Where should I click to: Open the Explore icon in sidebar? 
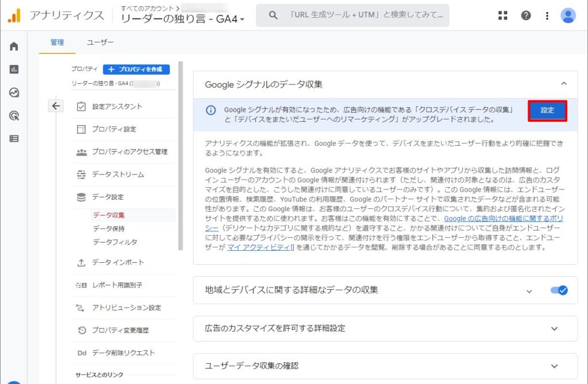pos(14,92)
